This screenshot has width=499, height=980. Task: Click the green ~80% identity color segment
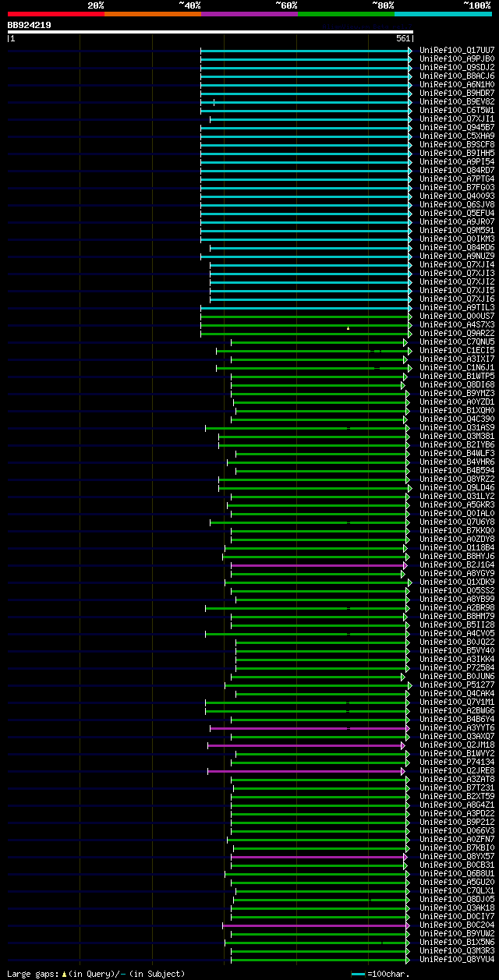pos(345,14)
